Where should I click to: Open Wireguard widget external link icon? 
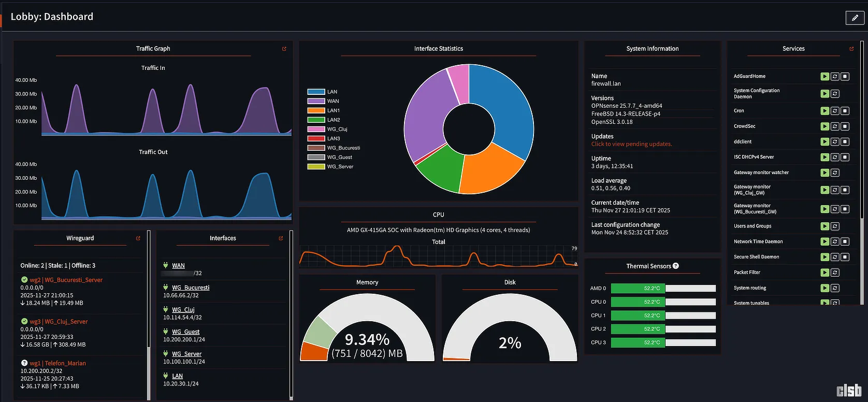click(138, 238)
